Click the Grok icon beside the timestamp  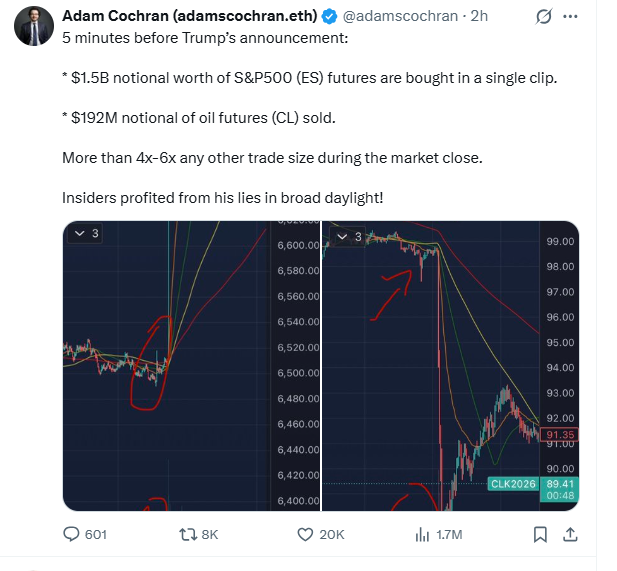[545, 17]
